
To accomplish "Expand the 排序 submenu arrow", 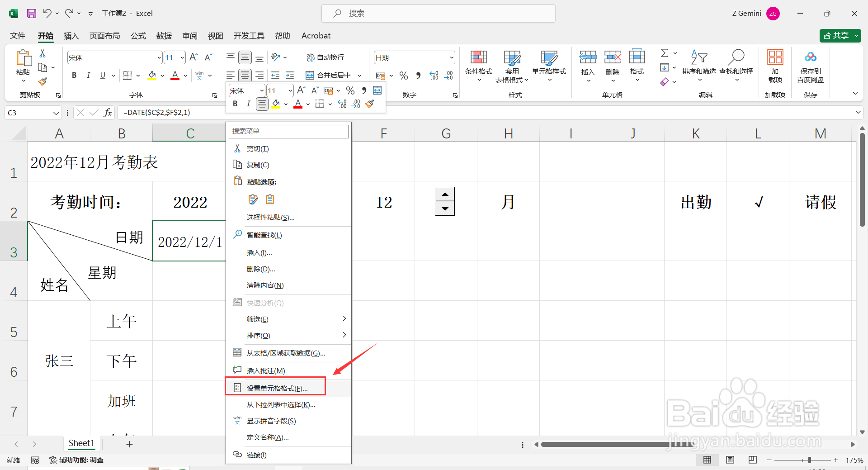I will click(344, 335).
